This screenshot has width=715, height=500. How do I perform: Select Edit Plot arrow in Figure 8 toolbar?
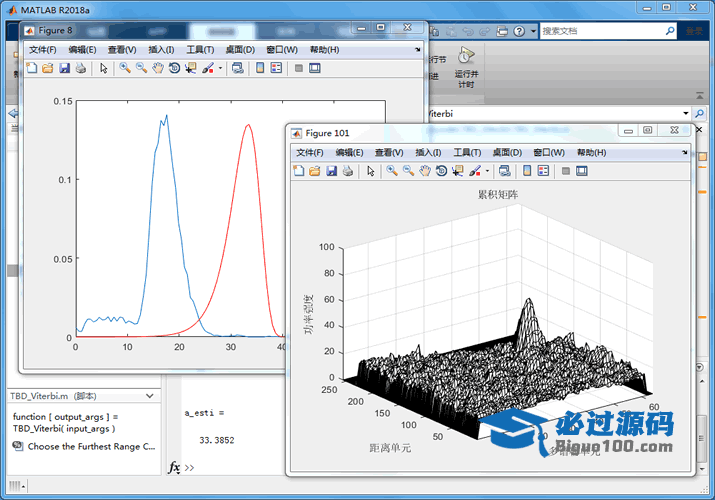pos(104,68)
